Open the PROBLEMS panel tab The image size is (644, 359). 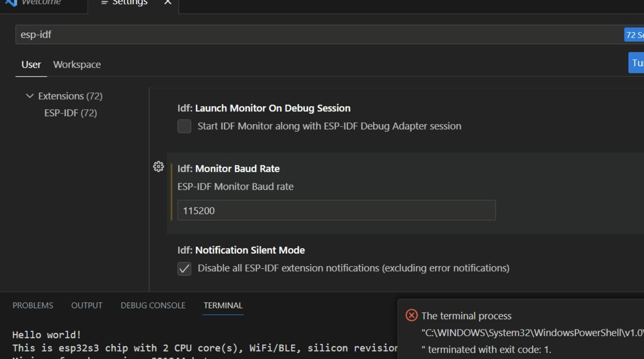pyautogui.click(x=33, y=305)
